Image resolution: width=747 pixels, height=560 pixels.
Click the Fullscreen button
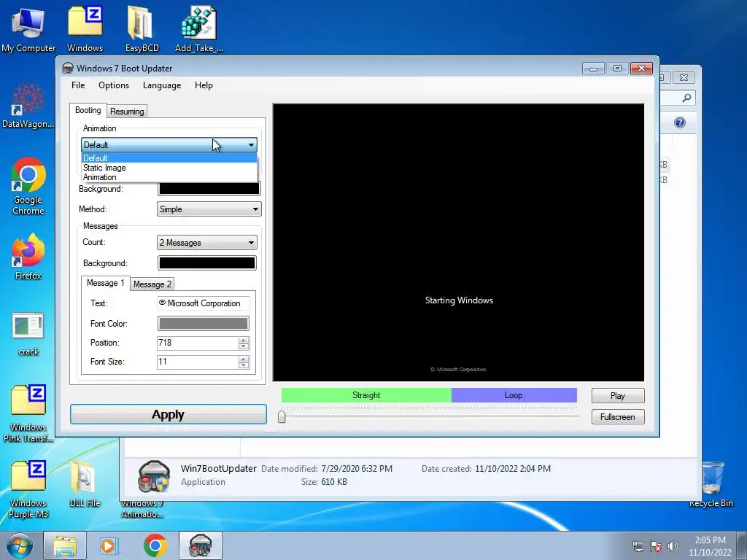(618, 417)
